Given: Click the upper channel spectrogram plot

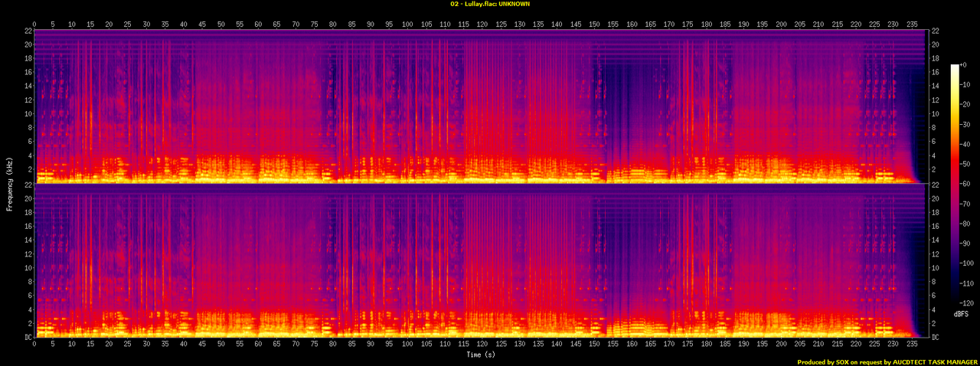Looking at the screenshot, I should tap(480, 106).
